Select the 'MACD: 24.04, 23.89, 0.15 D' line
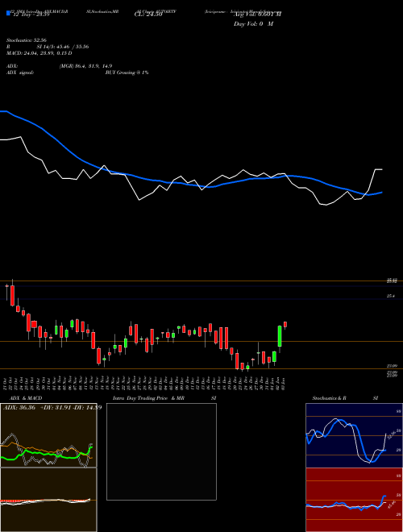403x532 pixels. pyautogui.click(x=39, y=53)
